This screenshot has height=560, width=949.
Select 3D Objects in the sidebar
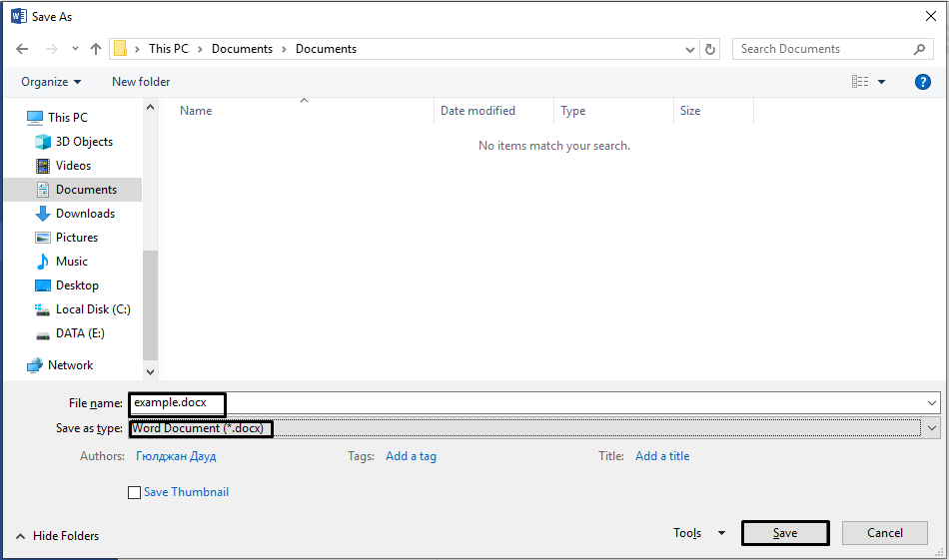tap(84, 142)
